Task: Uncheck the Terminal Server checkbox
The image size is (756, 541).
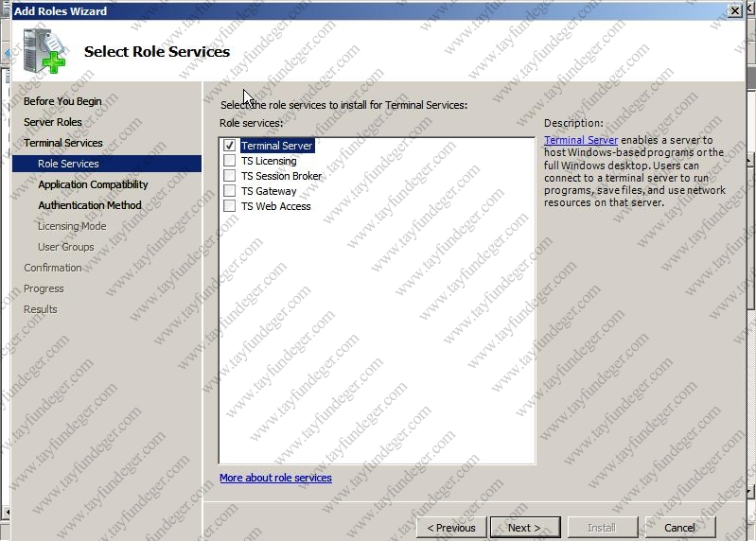Action: coord(230,145)
